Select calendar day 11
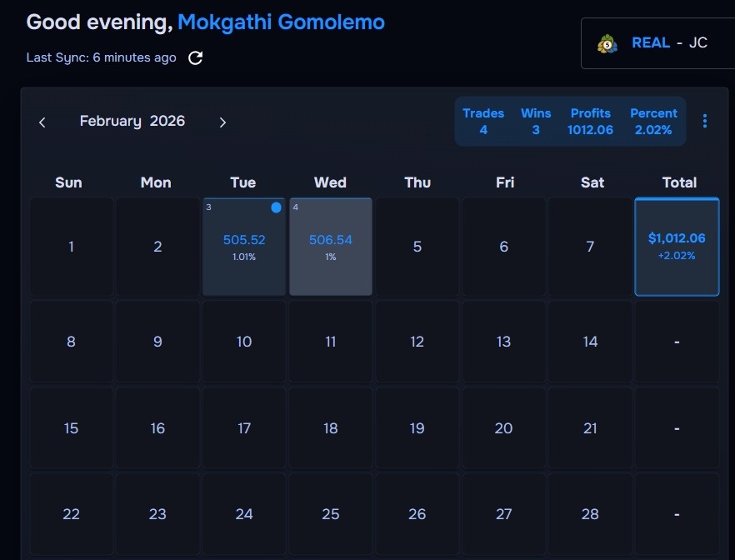This screenshot has width=735, height=560. click(x=331, y=342)
